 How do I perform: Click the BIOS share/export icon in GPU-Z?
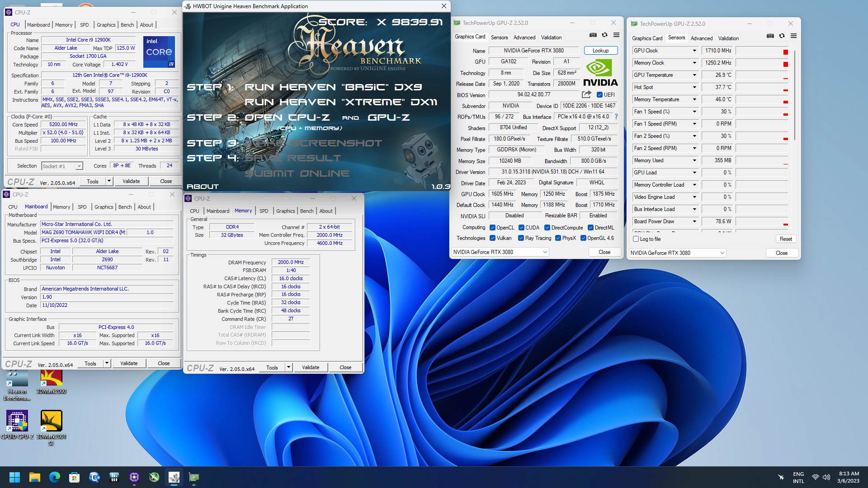(x=586, y=94)
